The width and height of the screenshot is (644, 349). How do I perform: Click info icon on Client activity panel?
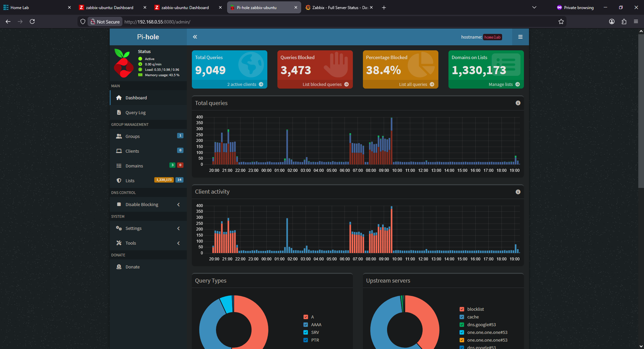(518, 192)
